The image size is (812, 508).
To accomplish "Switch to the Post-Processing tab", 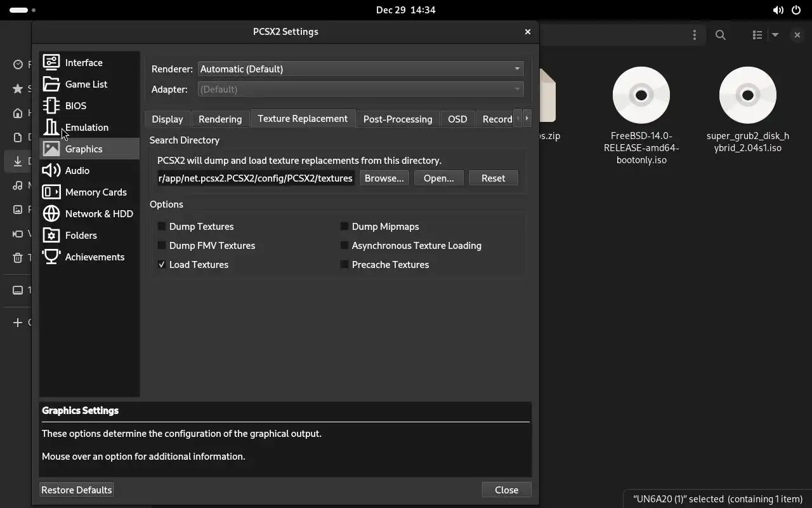I will pos(398,119).
